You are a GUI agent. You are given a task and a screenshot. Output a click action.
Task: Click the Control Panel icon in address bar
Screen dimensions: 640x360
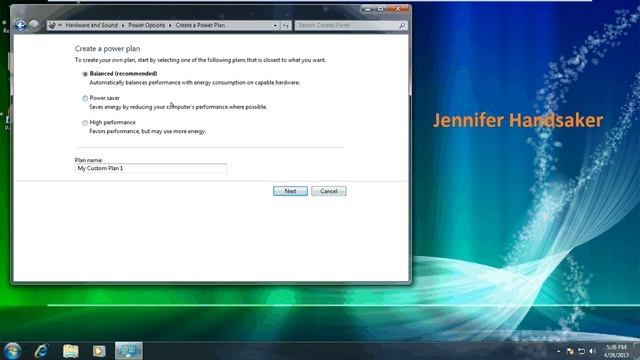52,25
